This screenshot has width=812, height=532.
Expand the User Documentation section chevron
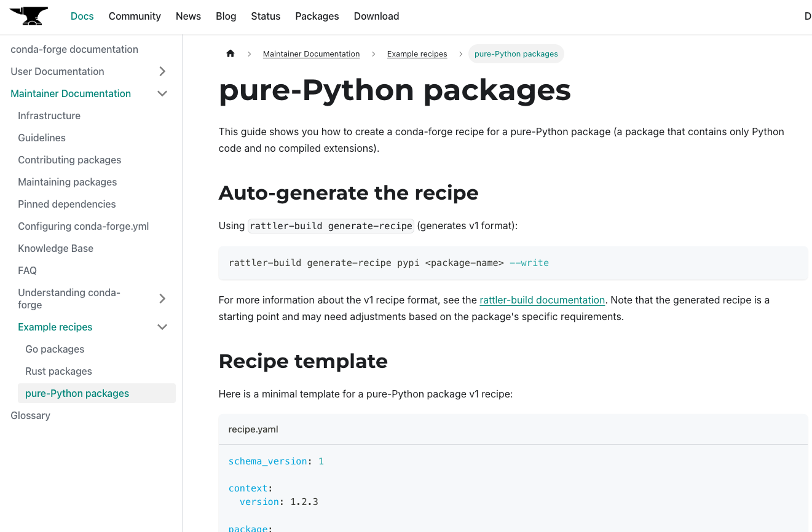(162, 71)
